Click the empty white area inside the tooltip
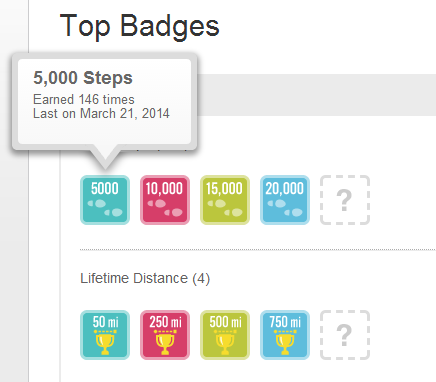The image size is (436, 382). pyautogui.click(x=104, y=133)
